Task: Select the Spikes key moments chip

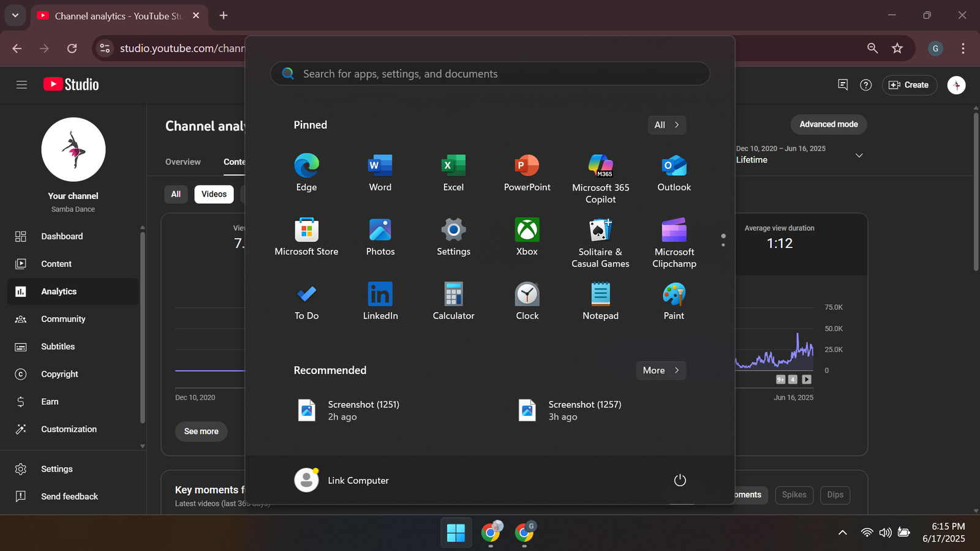Action: pyautogui.click(x=794, y=495)
